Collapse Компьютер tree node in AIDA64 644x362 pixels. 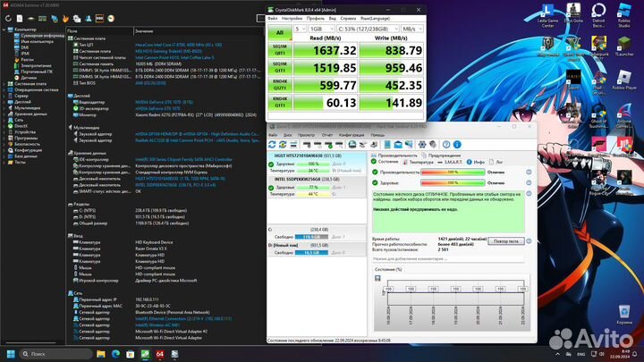point(4,29)
